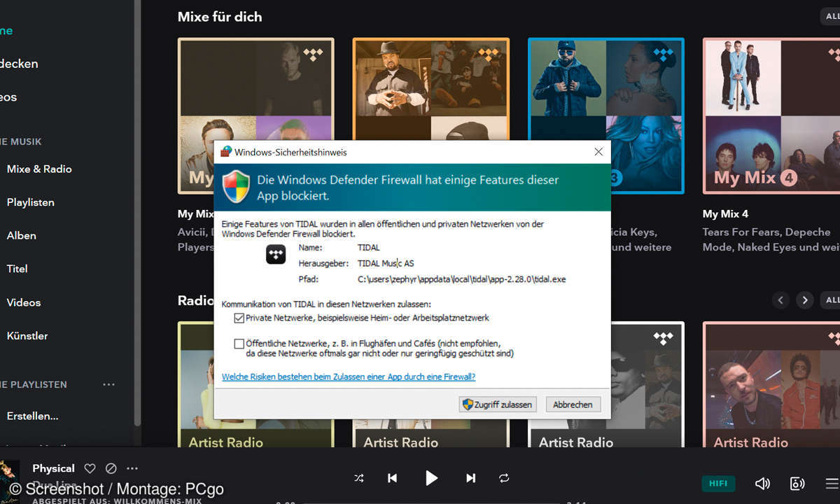The height and width of the screenshot is (504, 840).
Task: Click the volume speaker icon
Action: coord(762,483)
